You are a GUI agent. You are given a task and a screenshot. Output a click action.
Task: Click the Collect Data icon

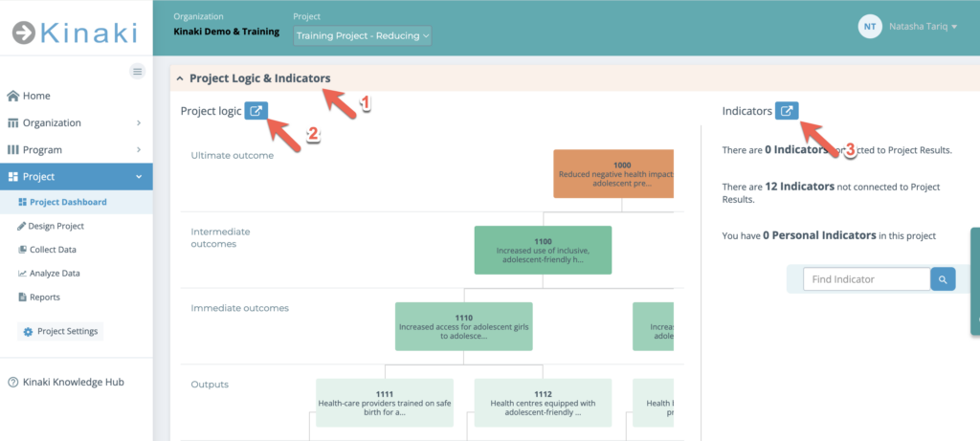click(23, 250)
